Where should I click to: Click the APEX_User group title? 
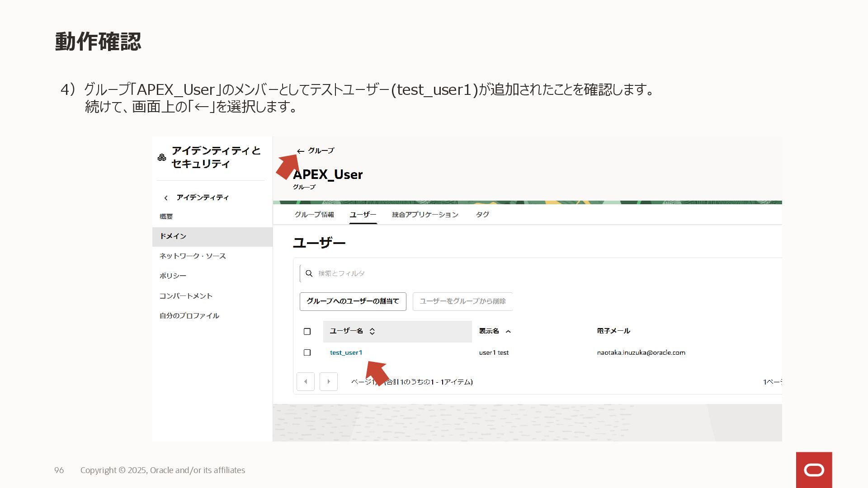point(328,174)
